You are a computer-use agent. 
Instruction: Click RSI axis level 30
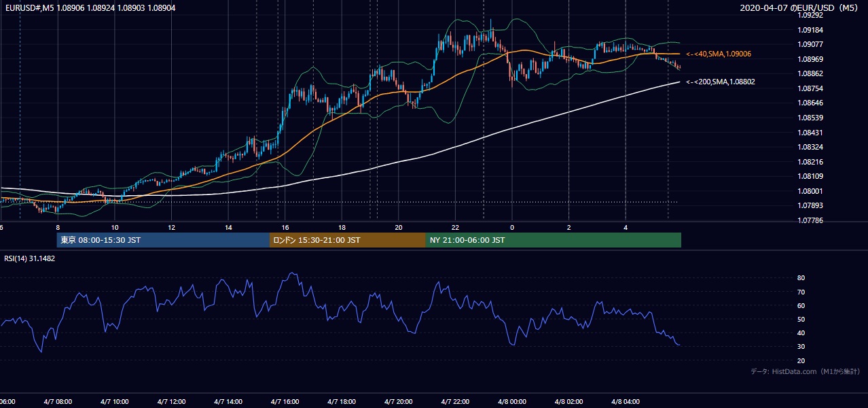(801, 346)
